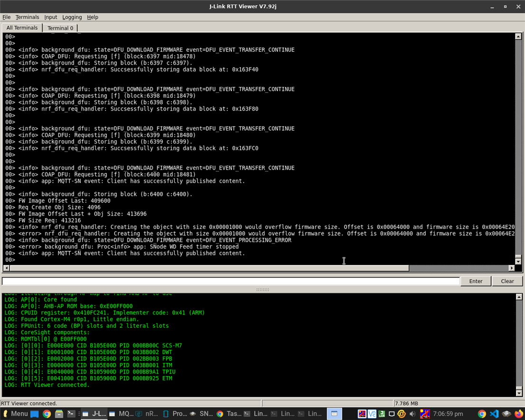Screen dimensions: 525x420
Task: Focus the terminal command input field
Action: point(231,281)
